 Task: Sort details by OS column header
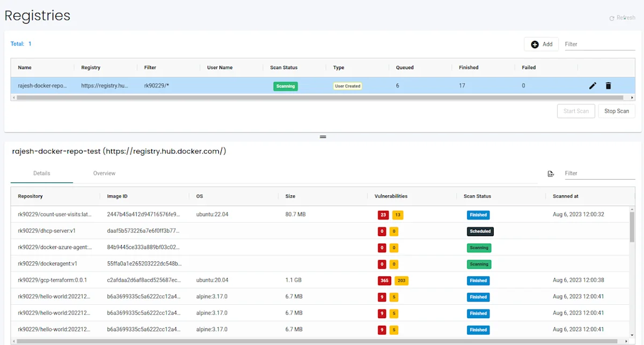[x=200, y=196]
